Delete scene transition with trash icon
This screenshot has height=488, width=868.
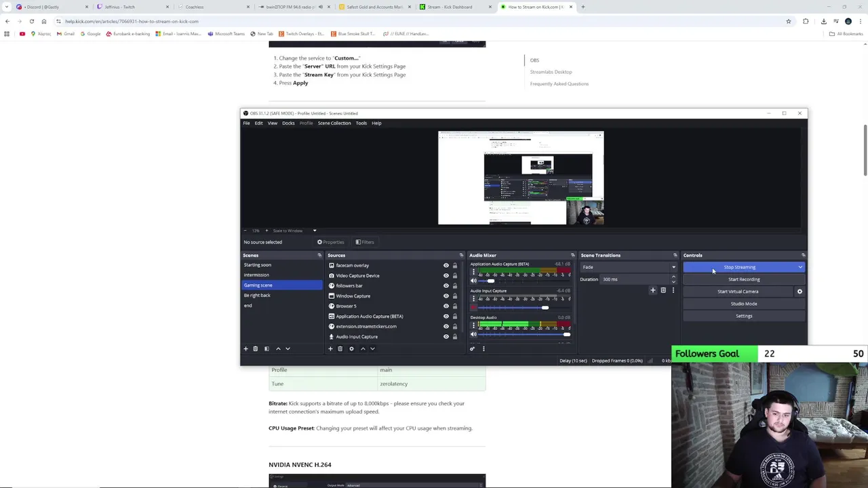pyautogui.click(x=663, y=290)
